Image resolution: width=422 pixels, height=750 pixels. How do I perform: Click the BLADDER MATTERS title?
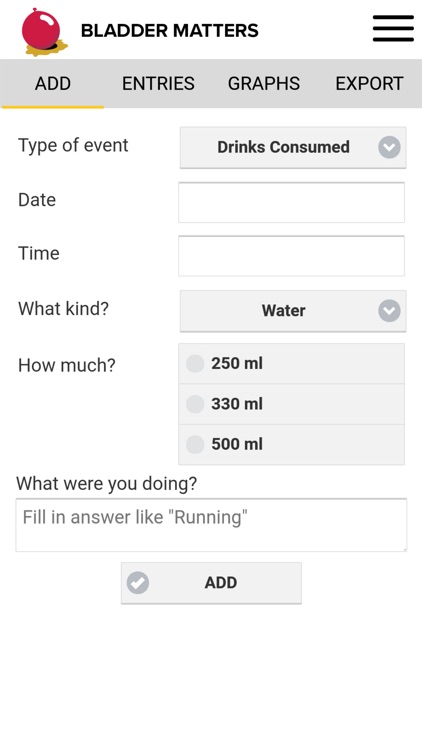170,31
